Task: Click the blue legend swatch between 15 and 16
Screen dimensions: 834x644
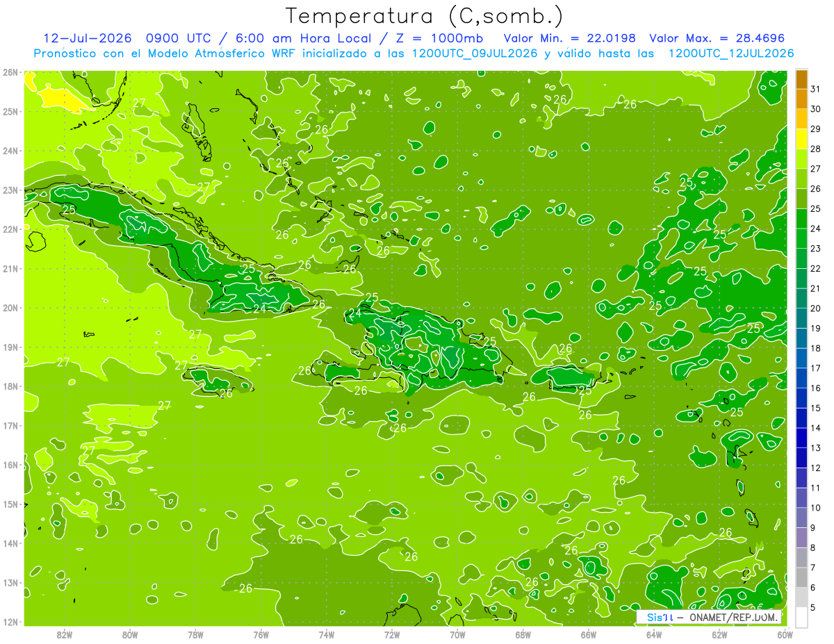Action: tap(801, 398)
